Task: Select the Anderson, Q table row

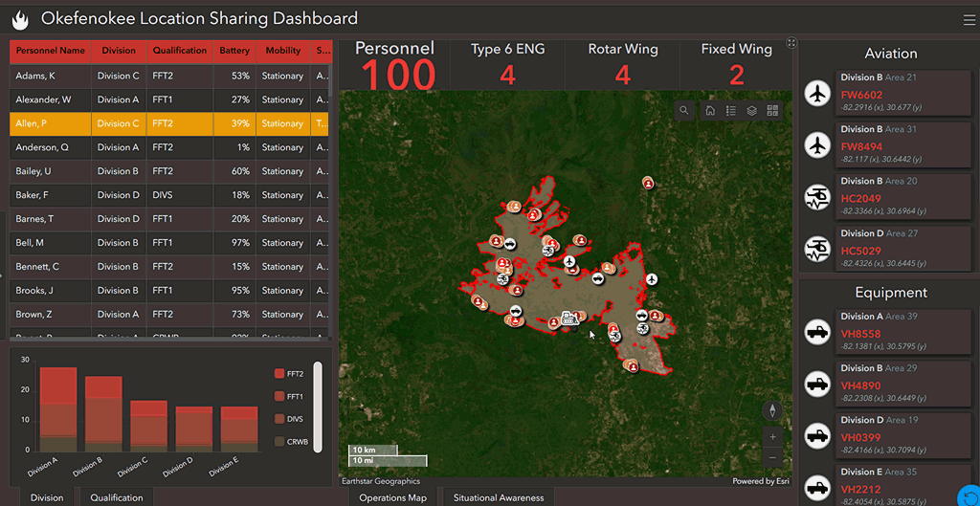Action: tap(169, 147)
